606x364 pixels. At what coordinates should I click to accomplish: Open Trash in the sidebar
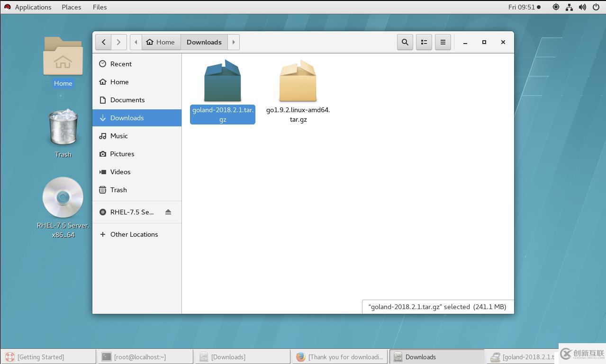pyautogui.click(x=137, y=190)
